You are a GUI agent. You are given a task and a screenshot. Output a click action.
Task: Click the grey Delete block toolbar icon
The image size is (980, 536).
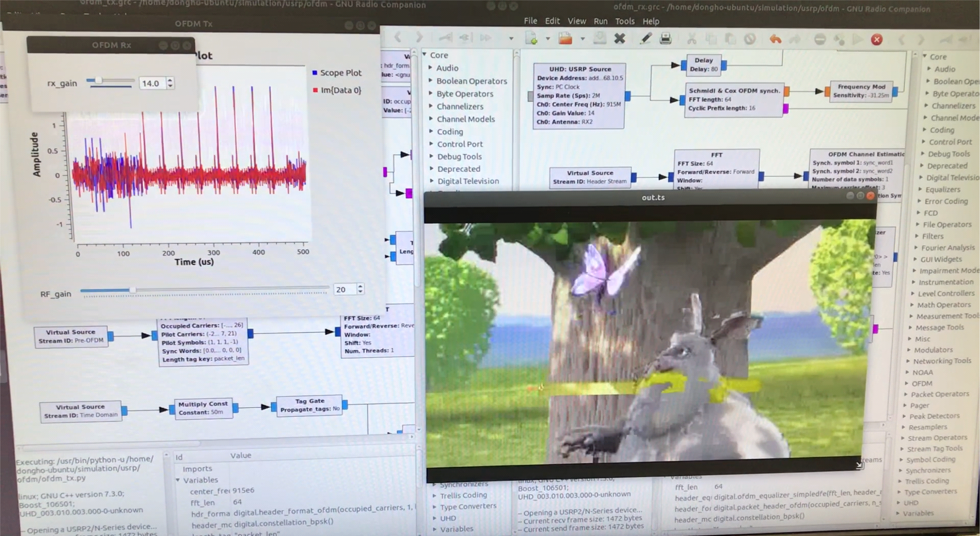(x=749, y=39)
